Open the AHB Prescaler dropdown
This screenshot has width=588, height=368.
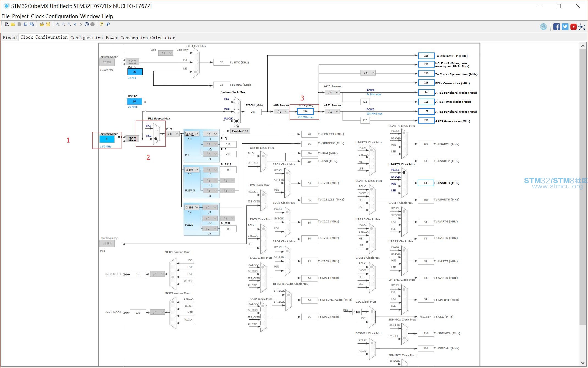(281, 111)
